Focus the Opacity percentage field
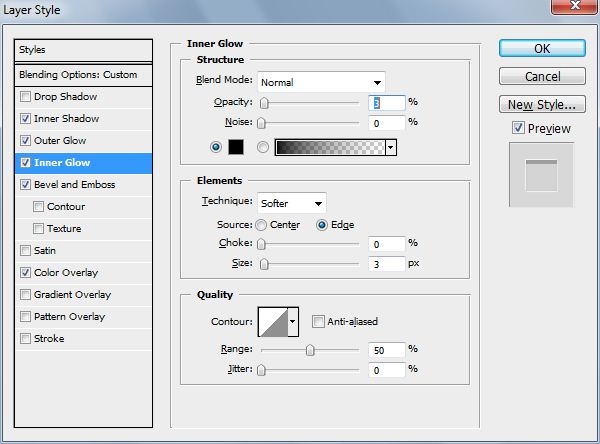600x444 pixels. pyautogui.click(x=386, y=103)
